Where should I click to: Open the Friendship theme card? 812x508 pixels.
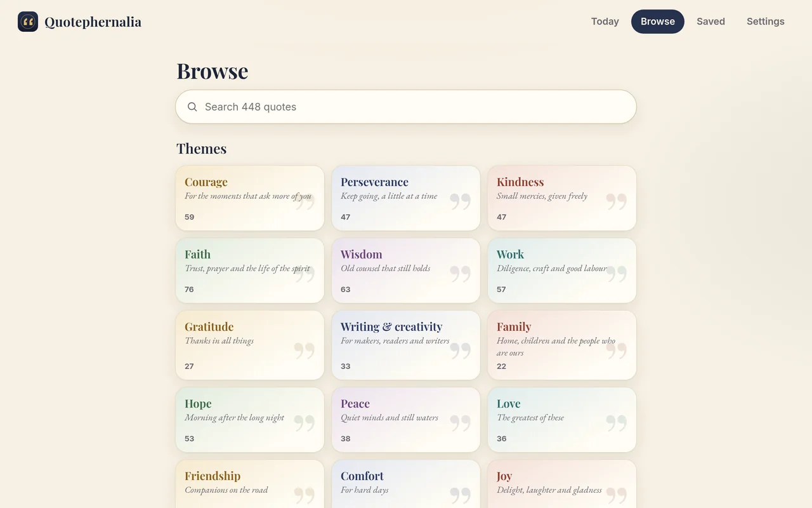tap(250, 484)
